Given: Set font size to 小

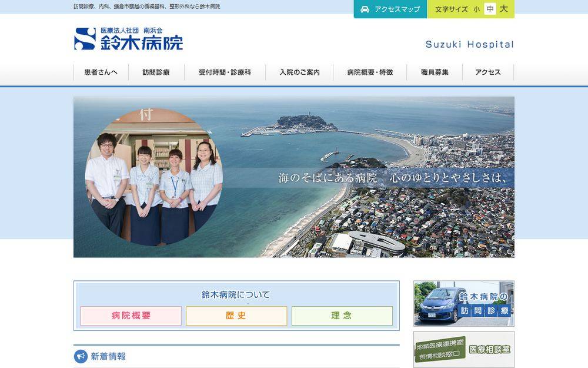Looking at the screenshot, I should tap(476, 9).
